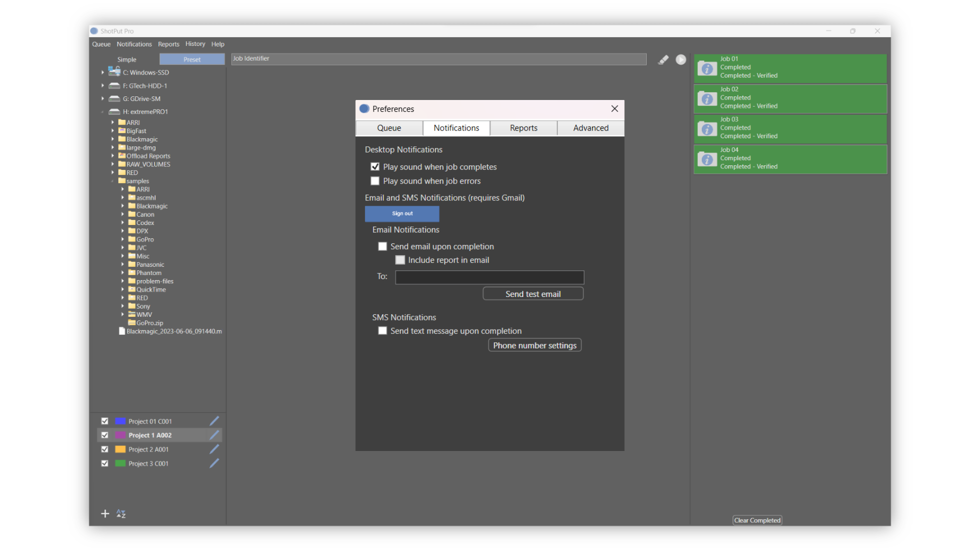Viewport: 980px width, 551px height.
Task: Enable Send text message upon completion
Action: coord(382,331)
